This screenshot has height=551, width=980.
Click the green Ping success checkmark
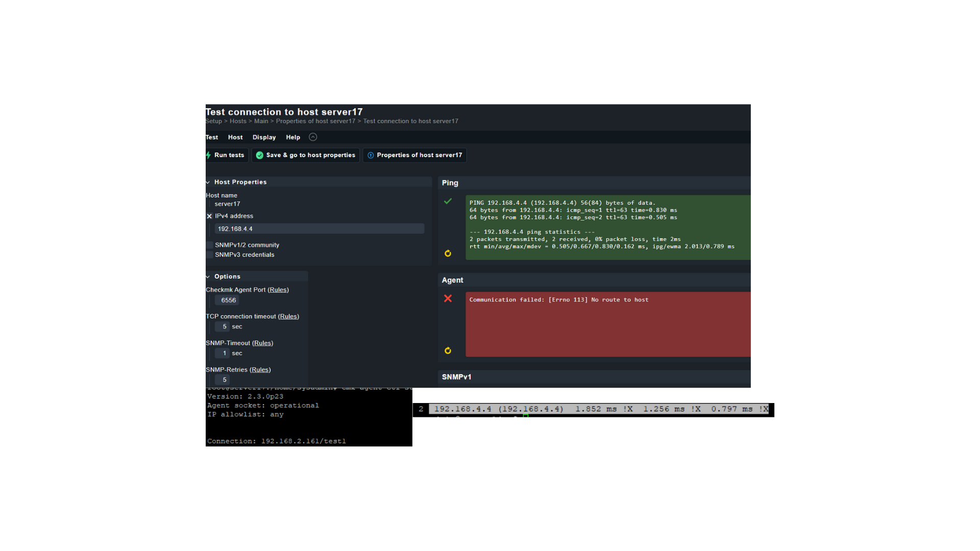click(448, 202)
